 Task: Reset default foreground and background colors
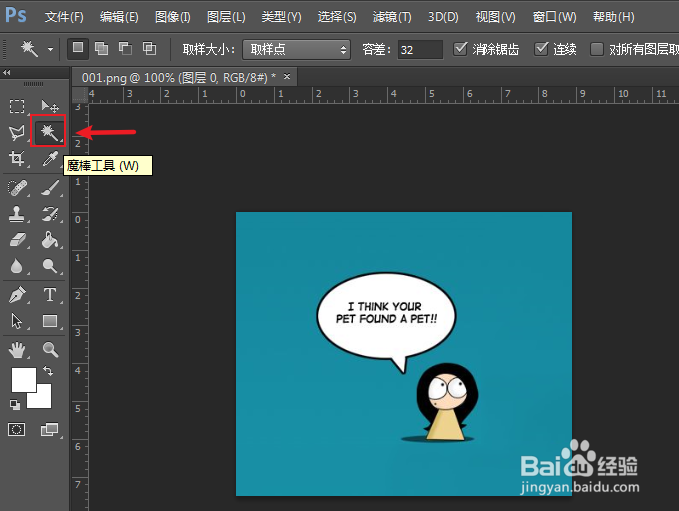click(x=15, y=405)
